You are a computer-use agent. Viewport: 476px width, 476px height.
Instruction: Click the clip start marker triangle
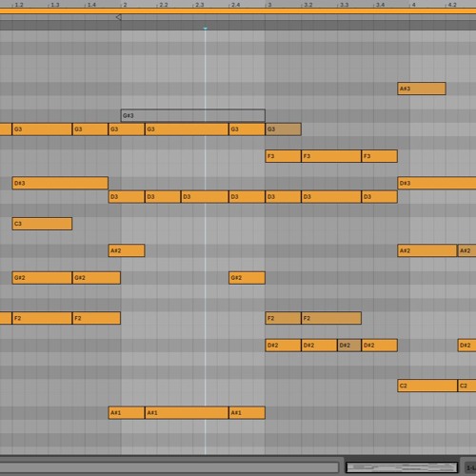coord(118,17)
